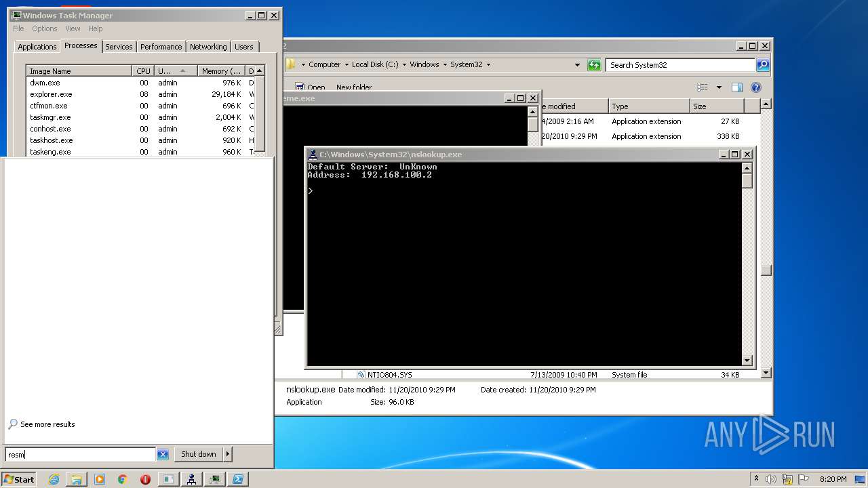Open the Help menu in Task Manager
868x488 pixels.
pyautogui.click(x=96, y=28)
